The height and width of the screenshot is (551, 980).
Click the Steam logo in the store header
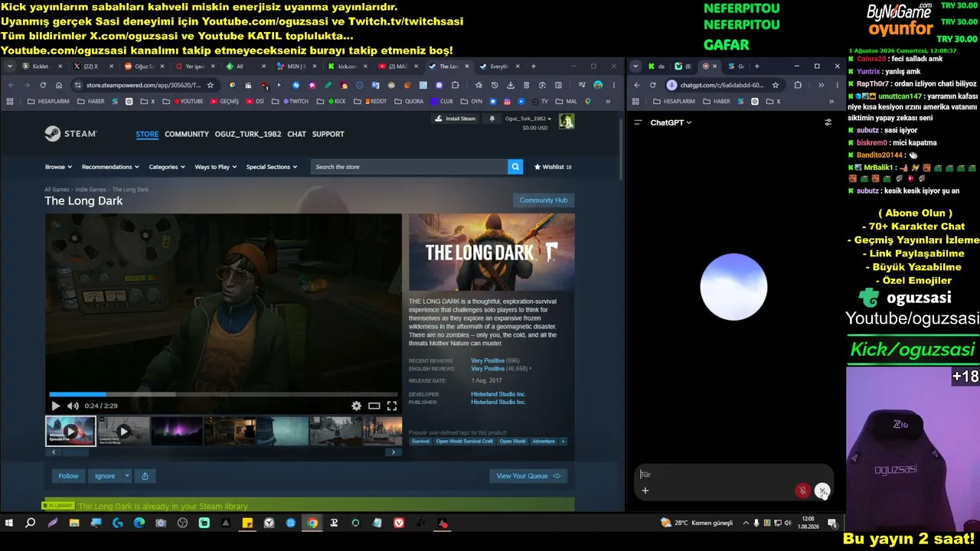click(x=70, y=134)
